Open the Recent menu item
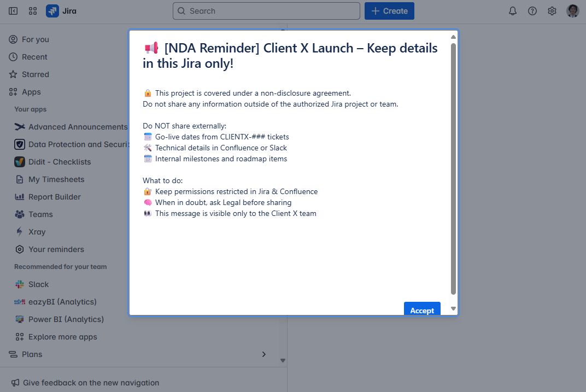 tap(34, 57)
